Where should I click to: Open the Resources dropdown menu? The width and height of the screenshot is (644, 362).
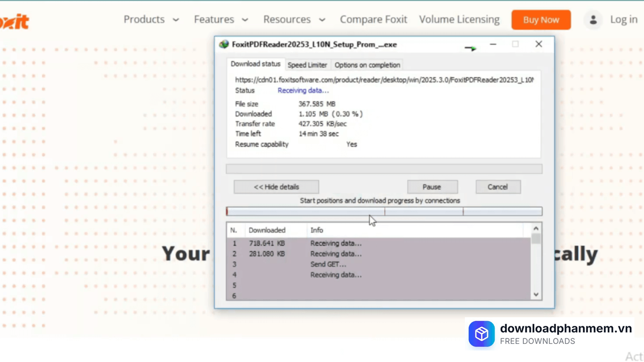point(294,20)
